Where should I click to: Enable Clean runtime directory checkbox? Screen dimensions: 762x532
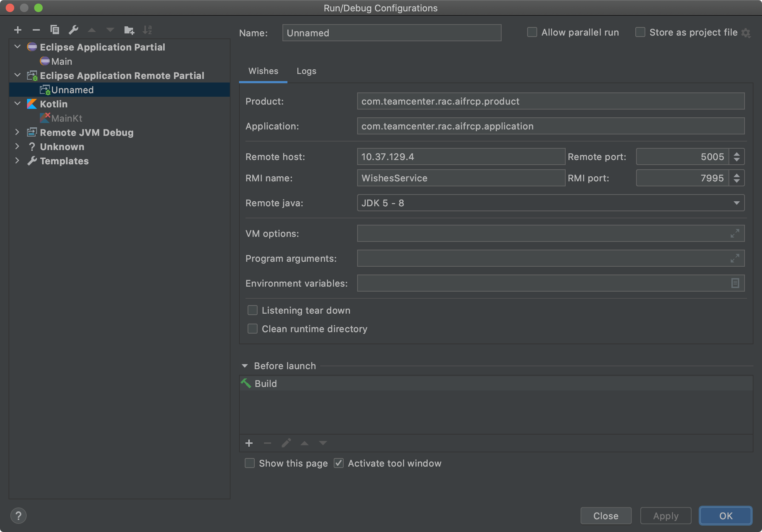click(253, 329)
